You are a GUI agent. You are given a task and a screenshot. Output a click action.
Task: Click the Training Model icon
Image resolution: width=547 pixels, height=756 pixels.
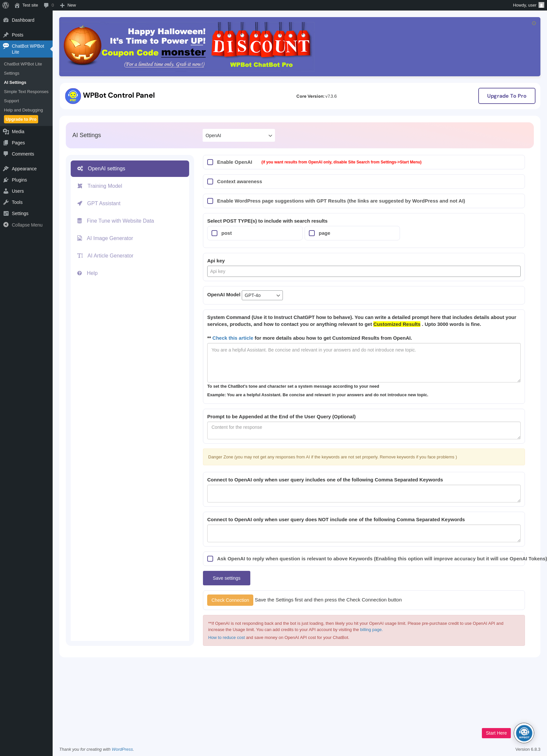[80, 186]
